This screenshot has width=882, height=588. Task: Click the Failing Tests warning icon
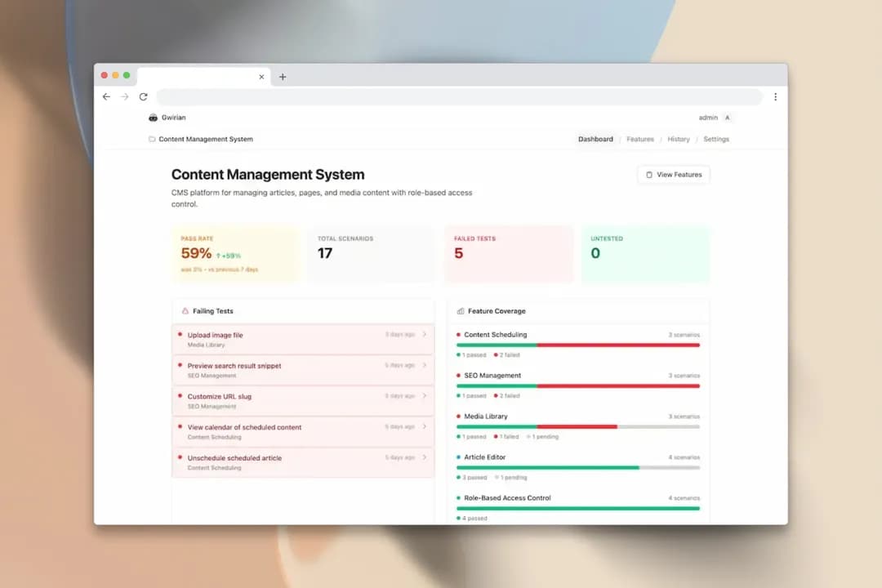click(x=185, y=310)
